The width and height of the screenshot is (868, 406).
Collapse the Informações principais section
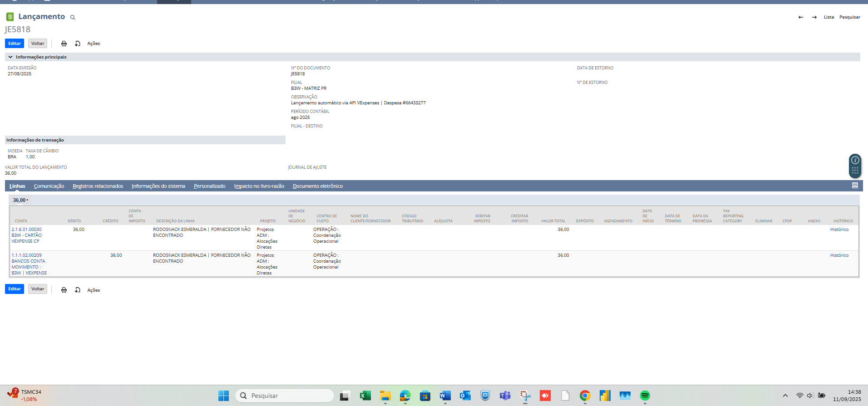[10, 57]
